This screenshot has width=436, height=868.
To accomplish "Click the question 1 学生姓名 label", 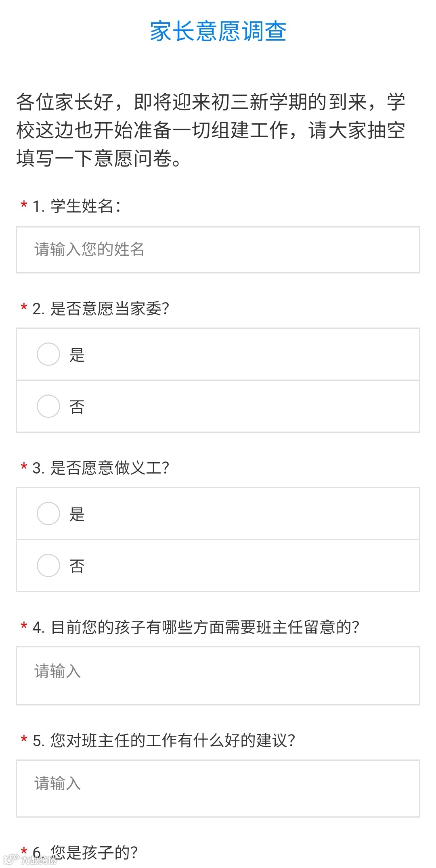I will [x=77, y=206].
